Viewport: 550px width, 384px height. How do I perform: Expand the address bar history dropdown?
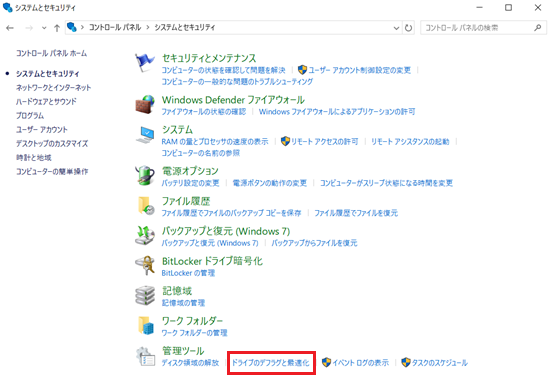click(396, 28)
